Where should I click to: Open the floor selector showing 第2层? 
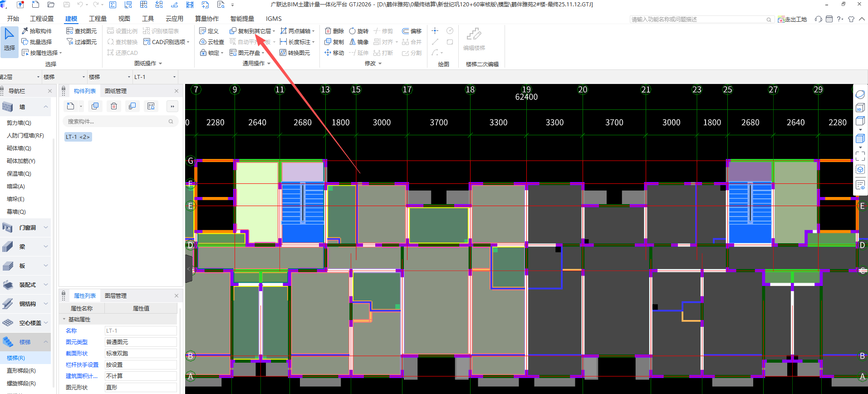pos(20,77)
